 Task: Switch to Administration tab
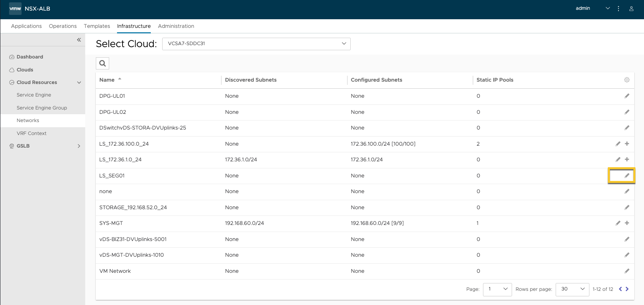[x=176, y=26]
